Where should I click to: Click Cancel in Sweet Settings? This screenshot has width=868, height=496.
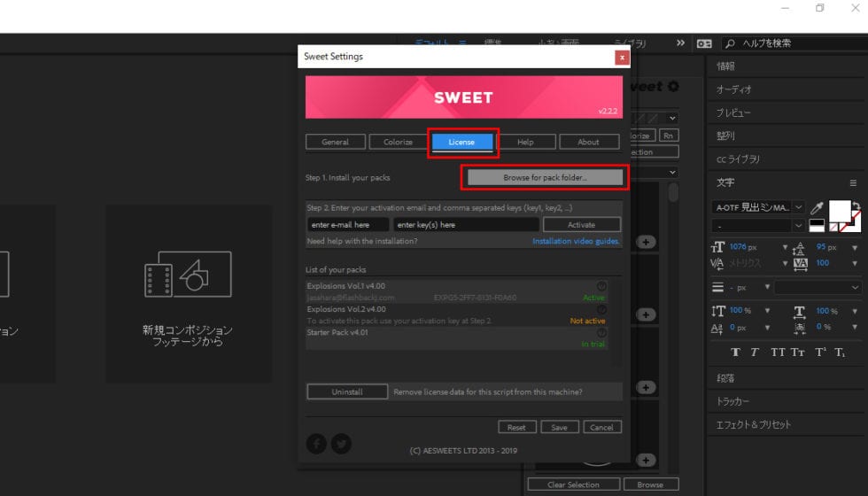[601, 427]
